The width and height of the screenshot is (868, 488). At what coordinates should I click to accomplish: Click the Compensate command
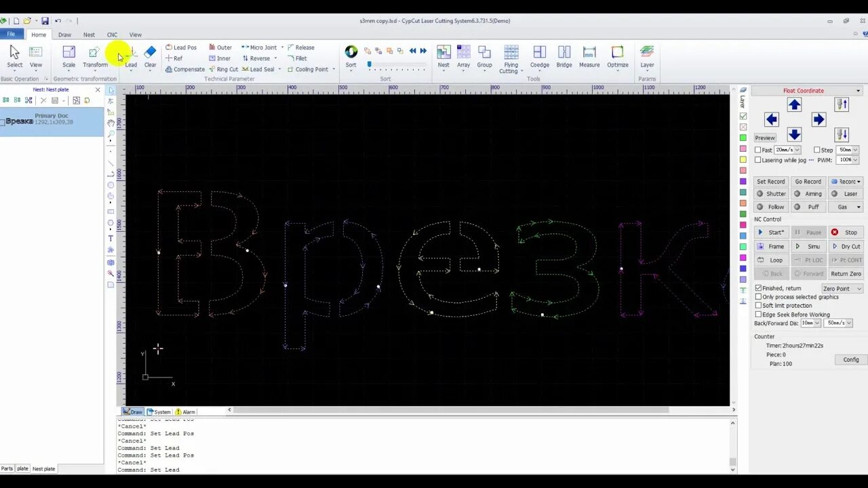[x=184, y=69]
